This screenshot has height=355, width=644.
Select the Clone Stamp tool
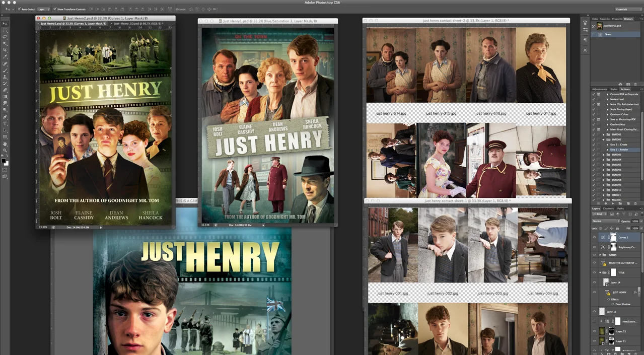click(x=5, y=78)
